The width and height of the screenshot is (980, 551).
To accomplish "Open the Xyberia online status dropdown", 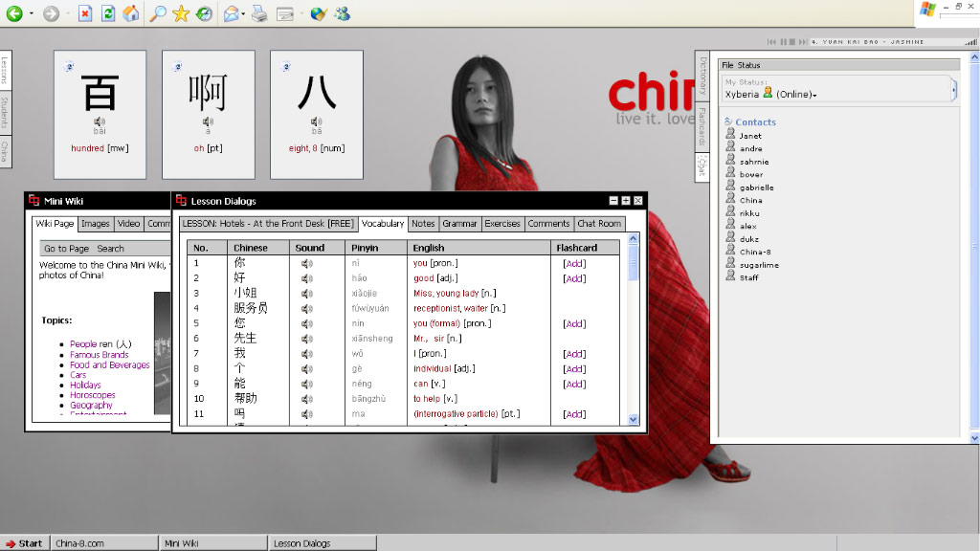I will pos(814,95).
